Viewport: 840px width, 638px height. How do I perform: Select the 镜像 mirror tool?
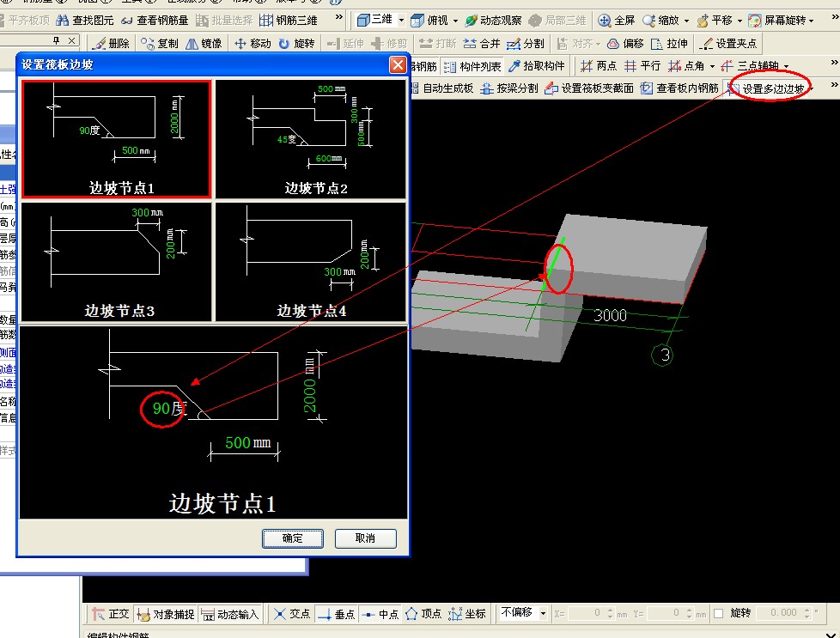coord(204,44)
